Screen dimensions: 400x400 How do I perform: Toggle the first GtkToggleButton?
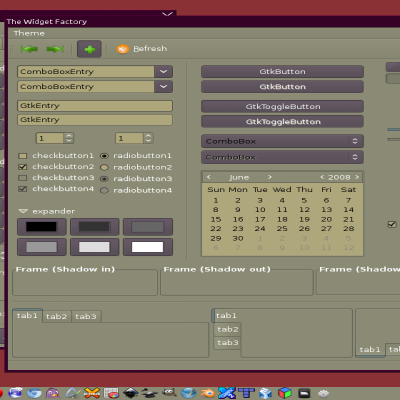[x=282, y=107]
